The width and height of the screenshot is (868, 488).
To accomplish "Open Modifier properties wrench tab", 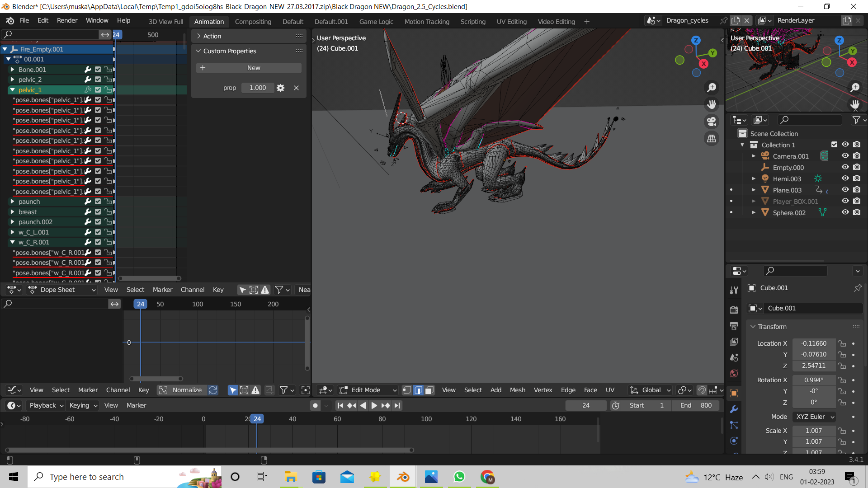I will pyautogui.click(x=734, y=409).
